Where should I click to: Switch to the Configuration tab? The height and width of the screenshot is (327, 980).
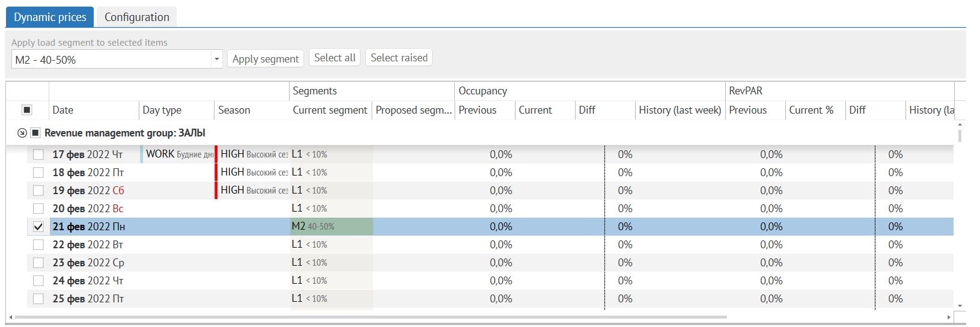pyautogui.click(x=137, y=17)
